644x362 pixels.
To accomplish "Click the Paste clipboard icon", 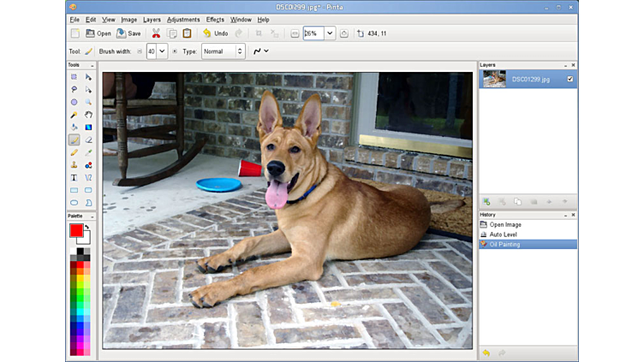I will click(x=187, y=33).
